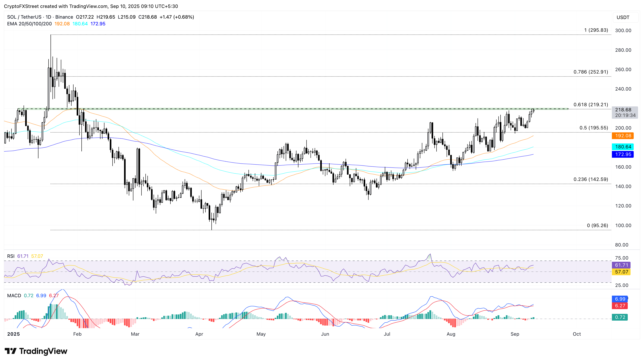Image resolution: width=644 pixels, height=363 pixels.
Task: Click the blue 172.95 EMA price tag
Action: tap(622, 154)
